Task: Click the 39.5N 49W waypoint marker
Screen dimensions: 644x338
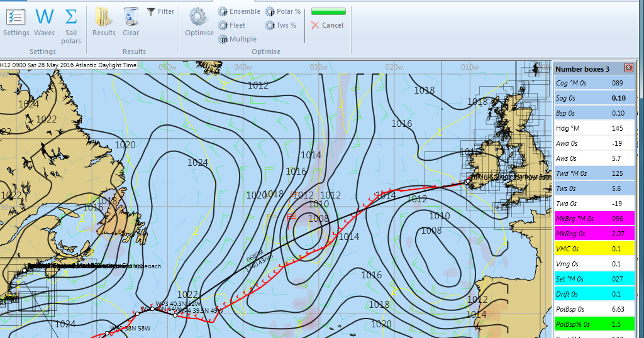Action: pyautogui.click(x=175, y=315)
